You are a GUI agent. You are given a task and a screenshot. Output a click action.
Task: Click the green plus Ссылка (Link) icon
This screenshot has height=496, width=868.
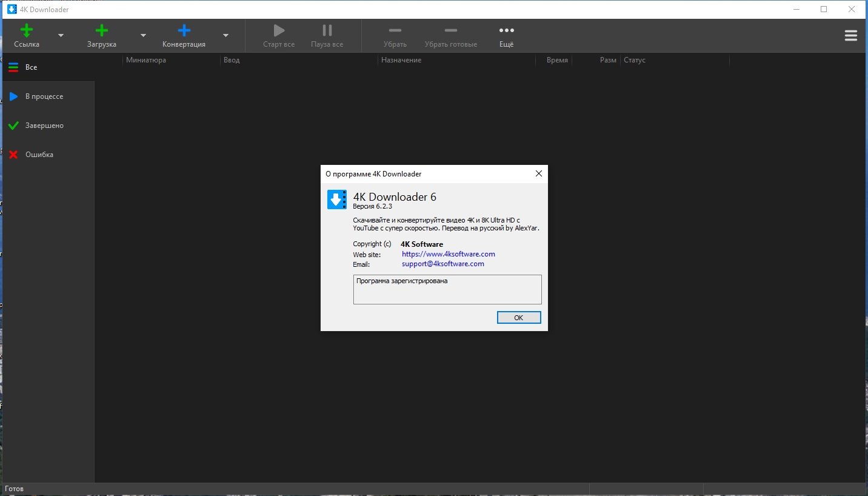point(27,30)
